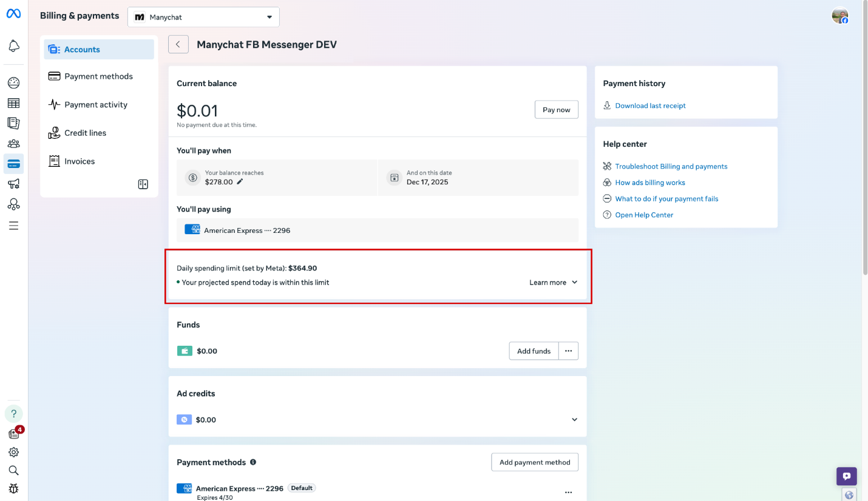
Task: Collapse the billing navigation panel
Action: 143,184
